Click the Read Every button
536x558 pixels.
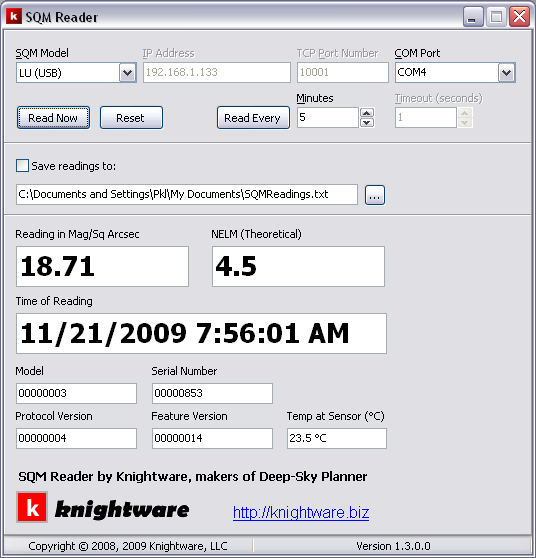point(253,117)
